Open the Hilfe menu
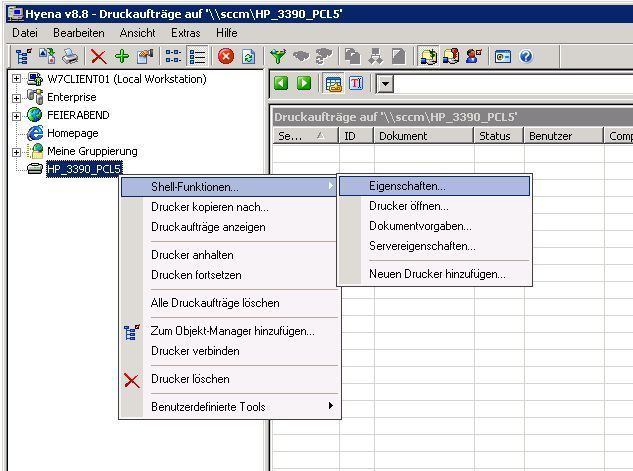The image size is (633, 471). coord(226,33)
